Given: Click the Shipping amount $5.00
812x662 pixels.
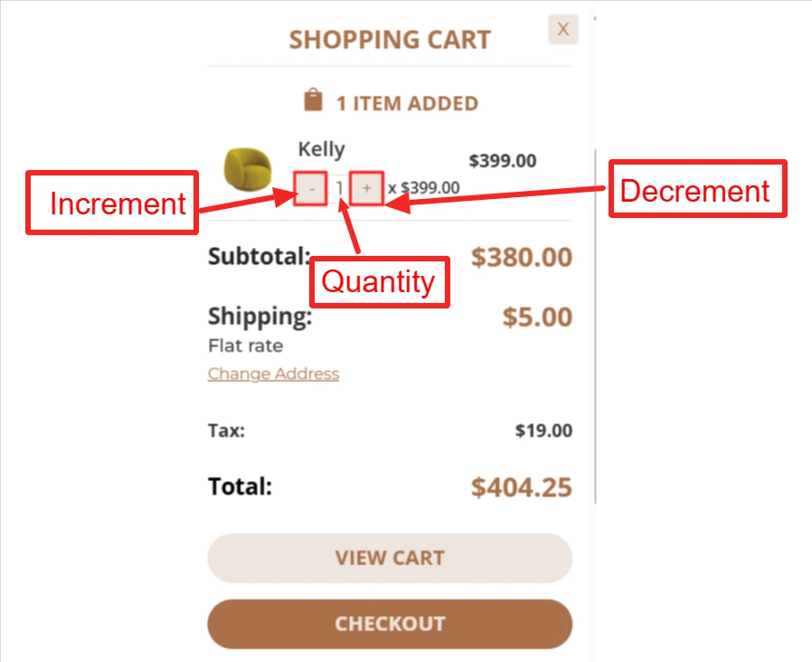Looking at the screenshot, I should [537, 317].
